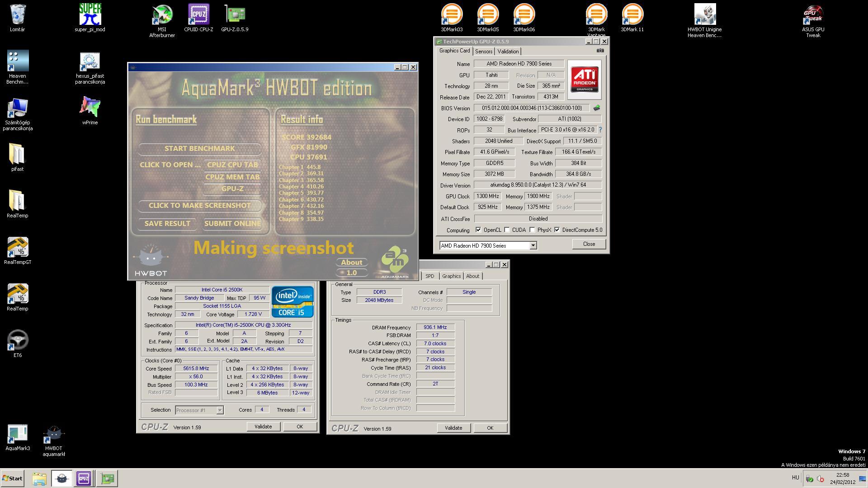
Task: Click CLICK TO MAKE SCREENSHOT button
Action: [199, 206]
